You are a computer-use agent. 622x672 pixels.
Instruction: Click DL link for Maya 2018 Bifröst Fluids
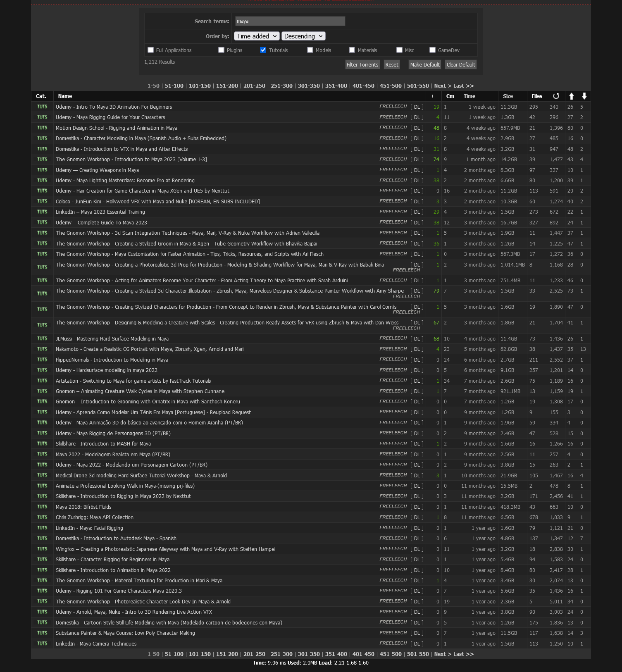(417, 507)
